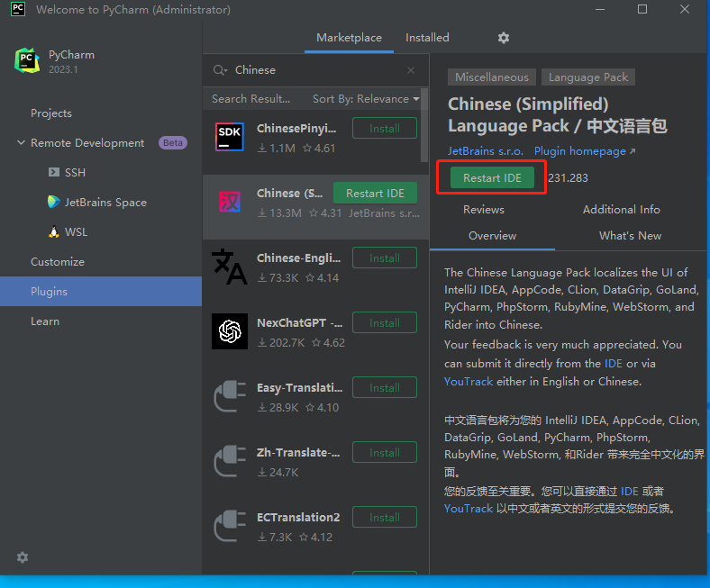The height and width of the screenshot is (588, 710).
Task: Open the Additional Info tab
Action: pos(622,210)
